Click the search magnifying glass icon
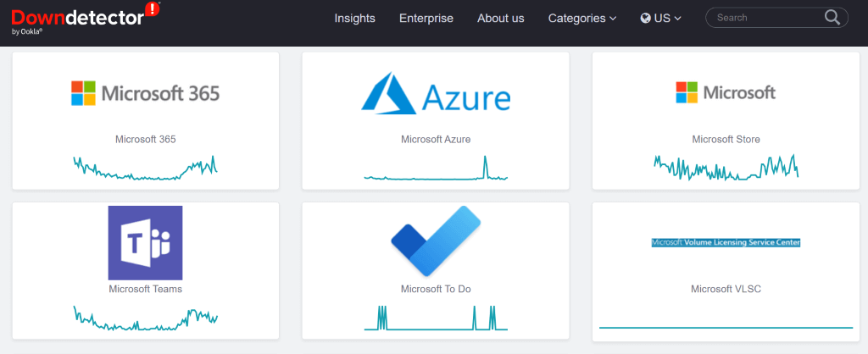This screenshot has height=354, width=868. [832, 18]
